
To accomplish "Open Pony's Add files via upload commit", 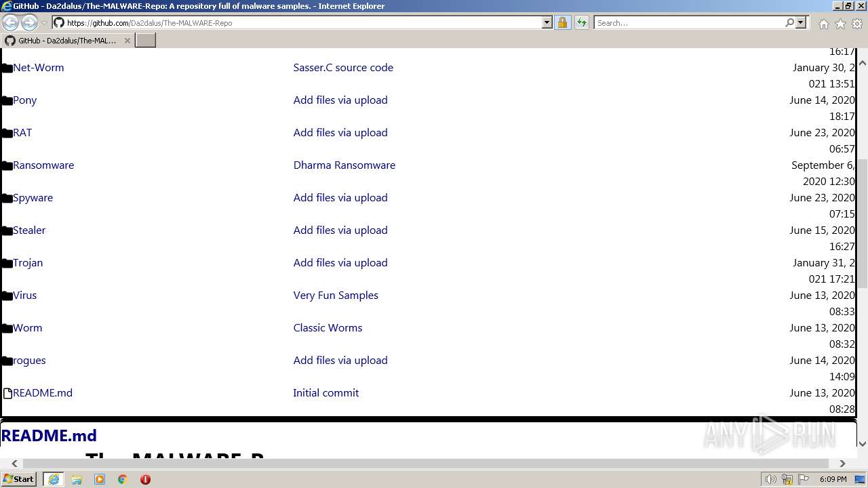I will (x=340, y=100).
